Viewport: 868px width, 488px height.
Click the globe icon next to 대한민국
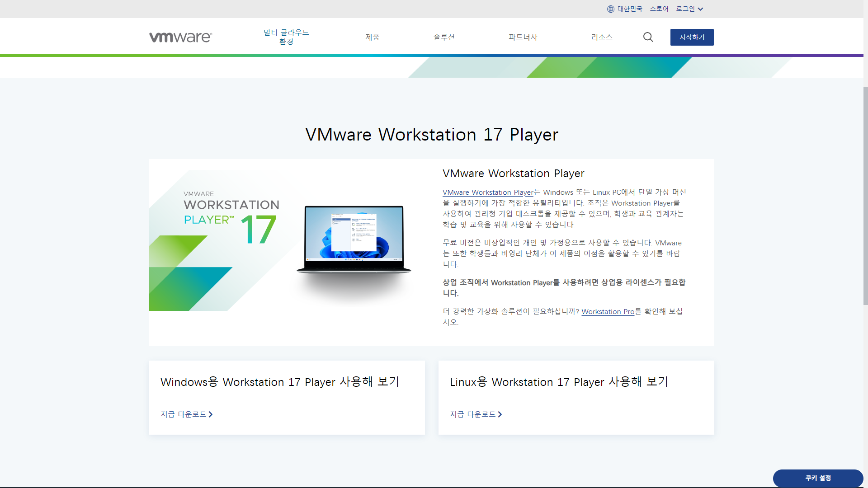[x=611, y=9]
